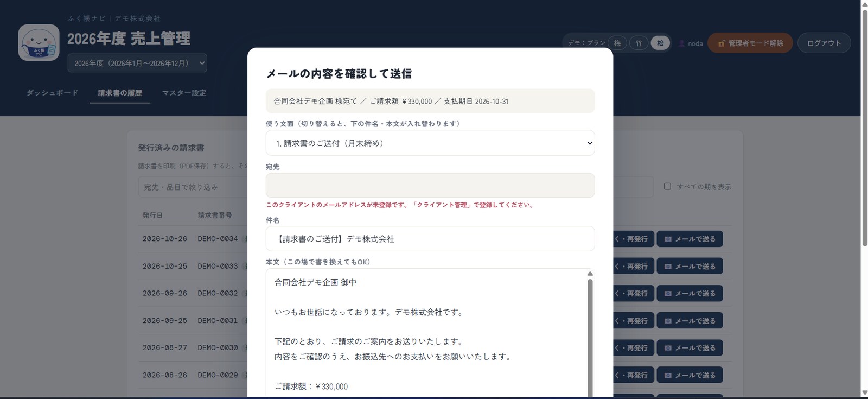
Task: Click メールで送る for invoice DEMO-0032
Action: click(690, 293)
